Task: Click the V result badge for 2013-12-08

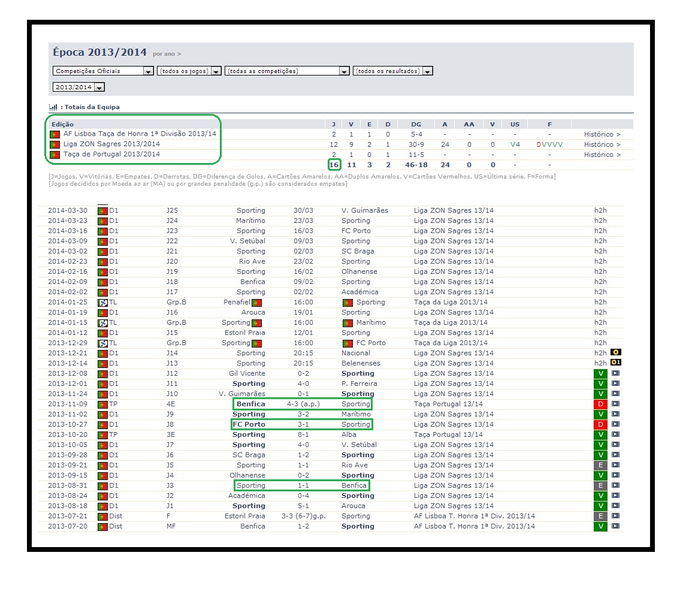Action: [601, 373]
